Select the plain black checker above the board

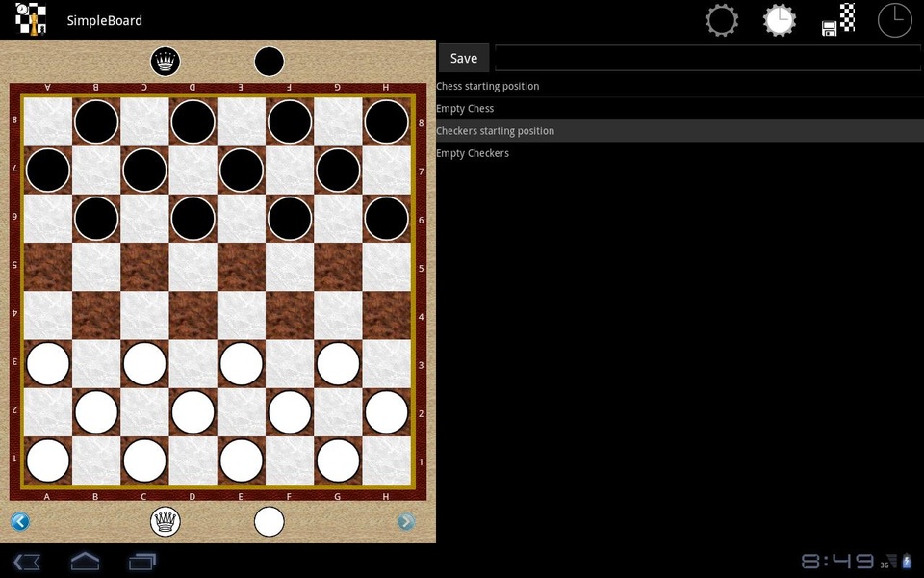[269, 62]
